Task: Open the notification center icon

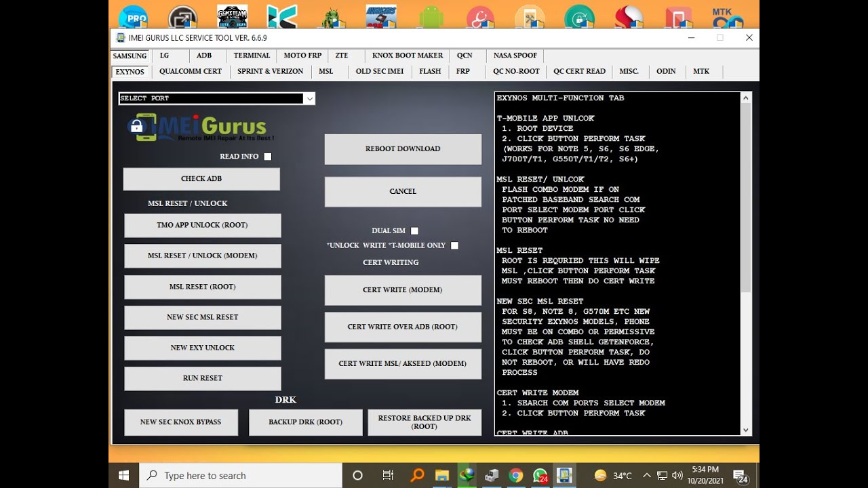Action: tap(741, 475)
